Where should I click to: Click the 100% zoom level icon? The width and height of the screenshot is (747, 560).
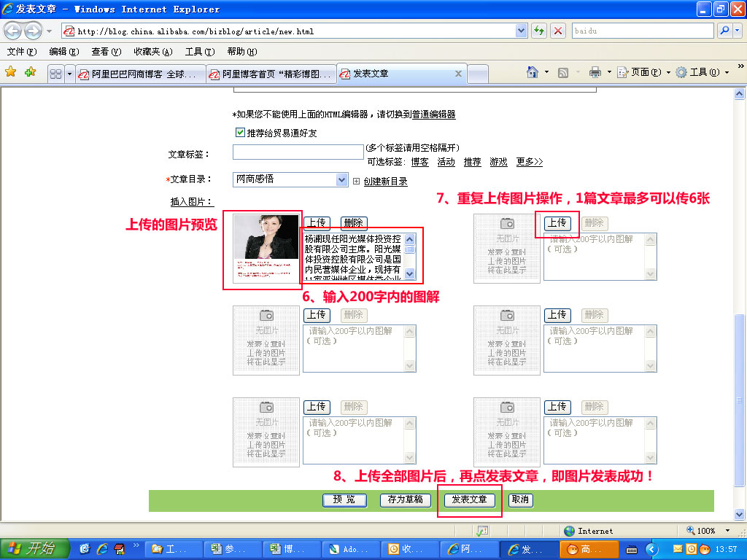point(691,531)
